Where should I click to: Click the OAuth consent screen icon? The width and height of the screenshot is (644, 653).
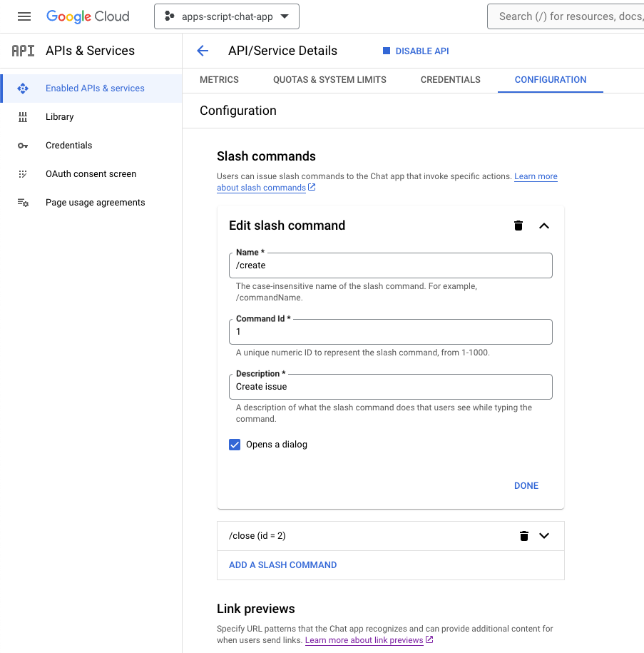pyautogui.click(x=23, y=174)
